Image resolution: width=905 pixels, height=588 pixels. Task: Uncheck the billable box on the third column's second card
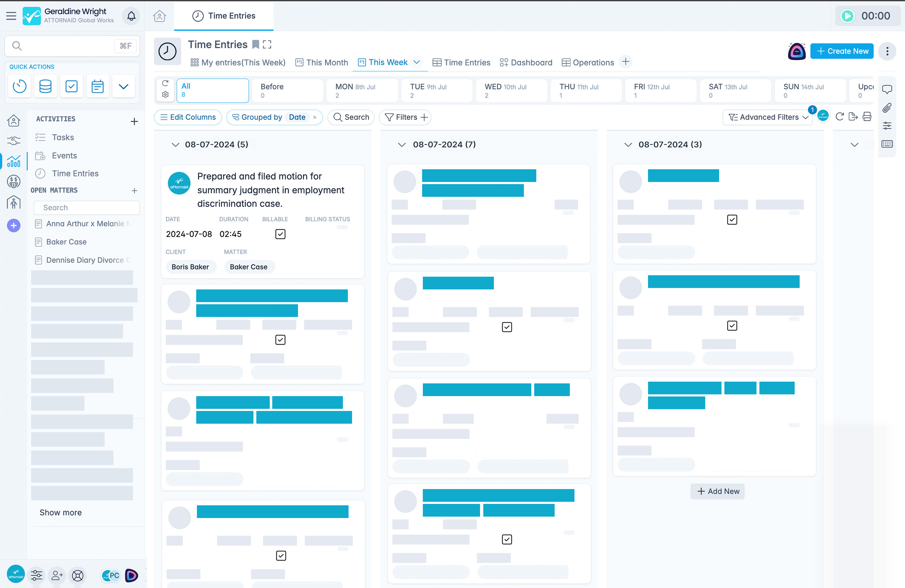click(732, 325)
